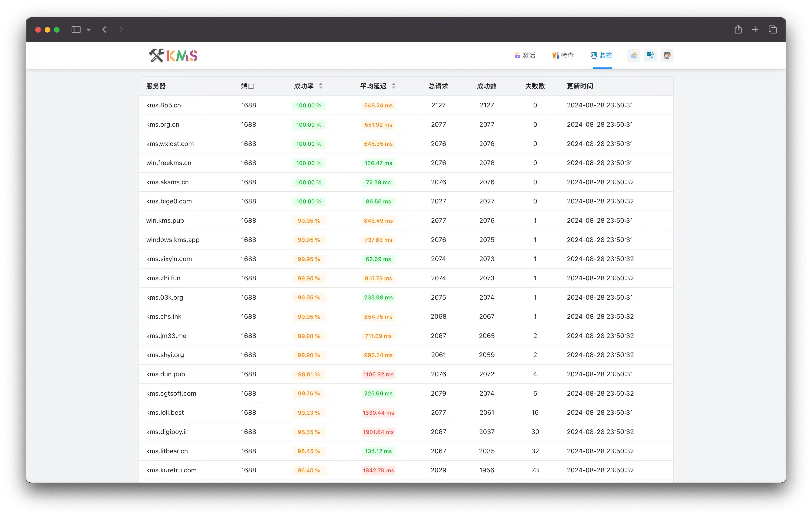The height and width of the screenshot is (517, 812).
Task: Select the 监控 tab
Action: click(601, 55)
